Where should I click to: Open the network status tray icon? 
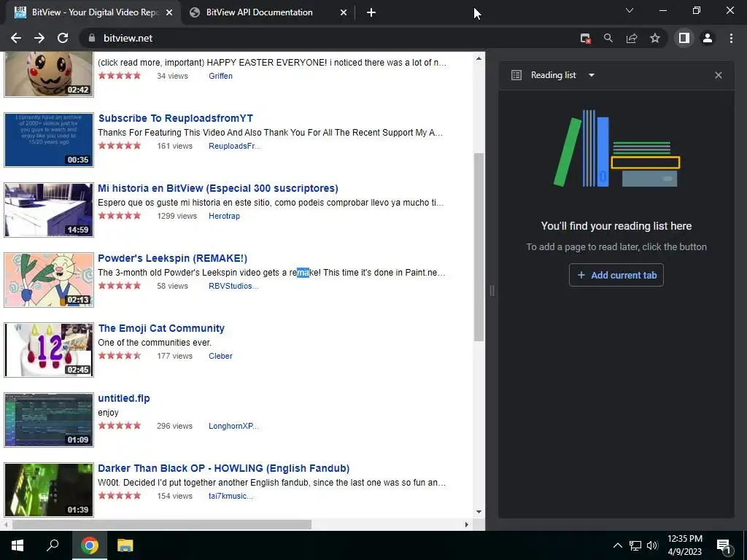click(635, 545)
